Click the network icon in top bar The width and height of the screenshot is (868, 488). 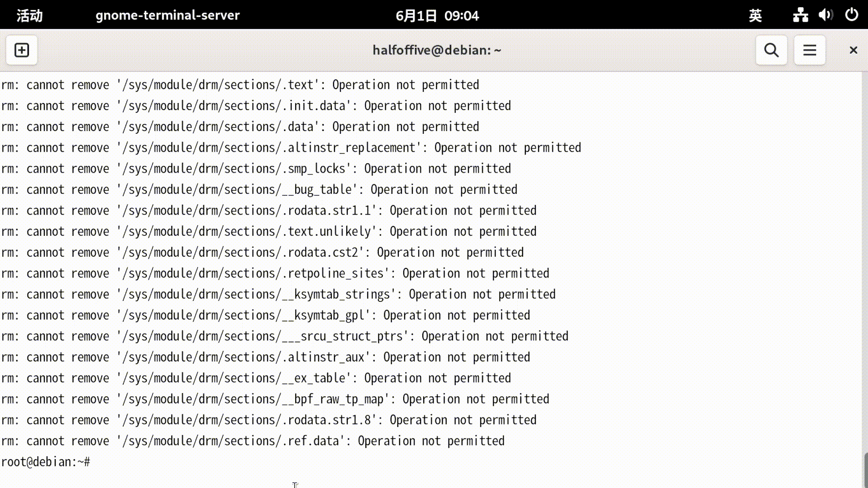pyautogui.click(x=800, y=15)
